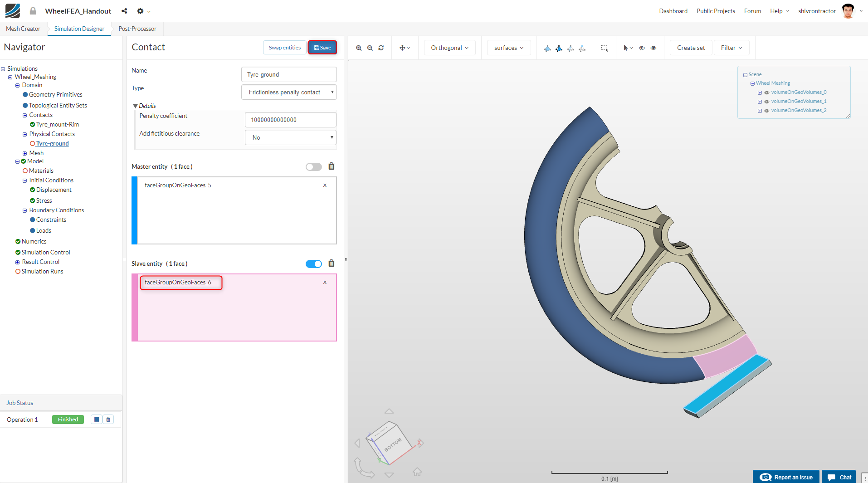Reset the viewer with the refresh icon
The width and height of the screenshot is (868, 483).
point(381,48)
